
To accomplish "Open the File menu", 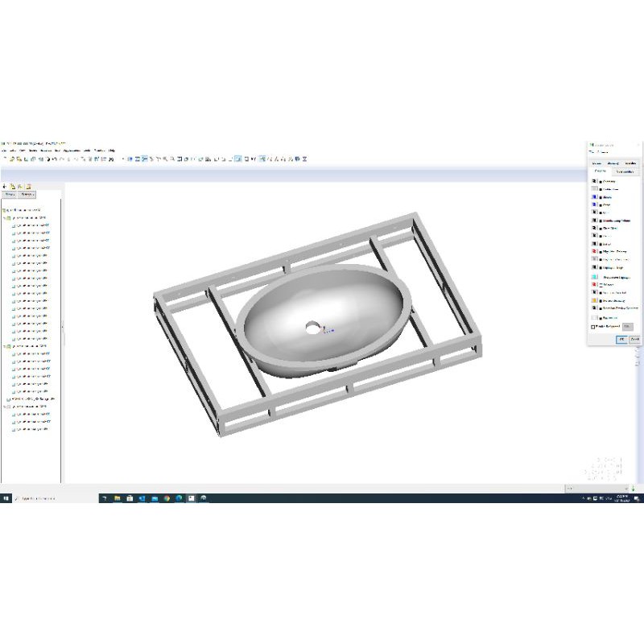I will (x=5, y=150).
